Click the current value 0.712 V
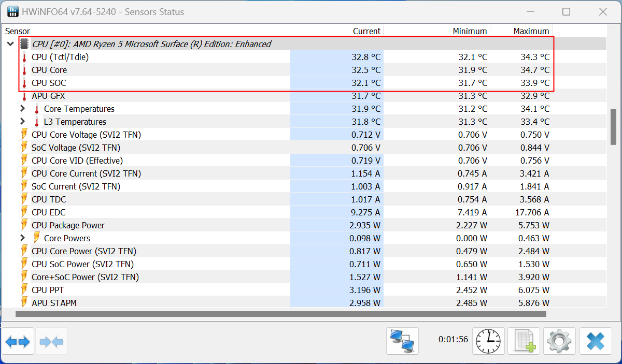This screenshot has width=622, height=364. (x=366, y=135)
